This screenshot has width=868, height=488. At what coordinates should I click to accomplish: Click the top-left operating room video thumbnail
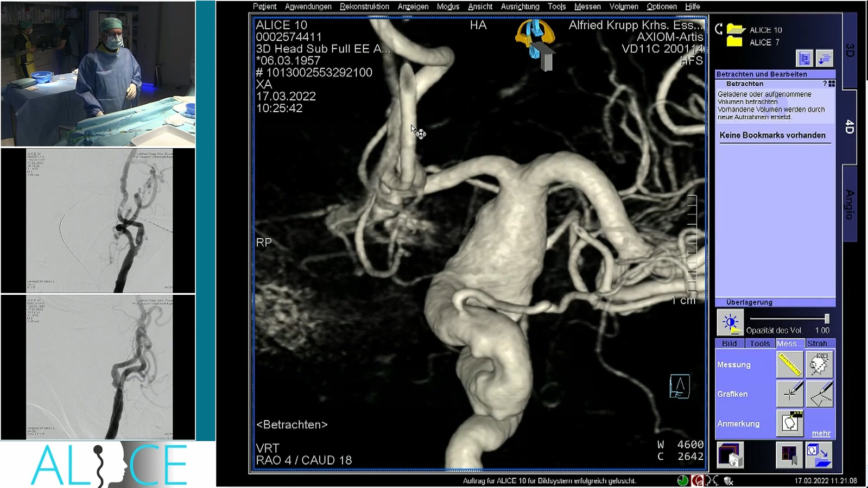(x=98, y=73)
